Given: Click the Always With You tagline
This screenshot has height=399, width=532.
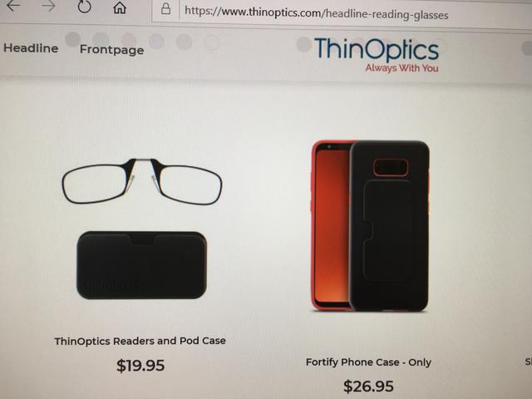Looking at the screenshot, I should pos(401,68).
